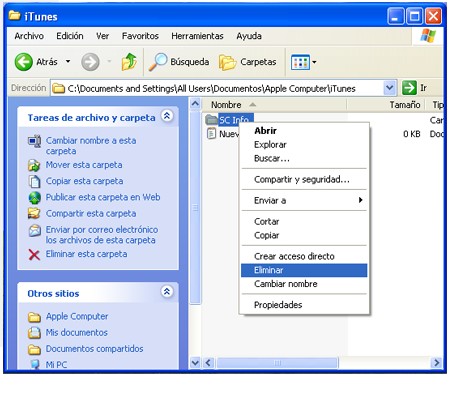Click the address bar folder icon
Image resolution: width=450 pixels, height=401 pixels.
(x=59, y=88)
